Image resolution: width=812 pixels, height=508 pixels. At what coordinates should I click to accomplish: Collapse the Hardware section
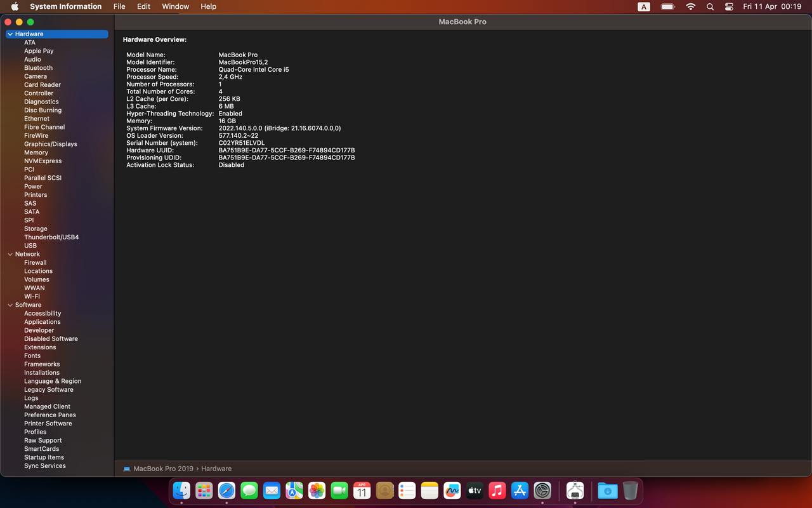tap(10, 34)
